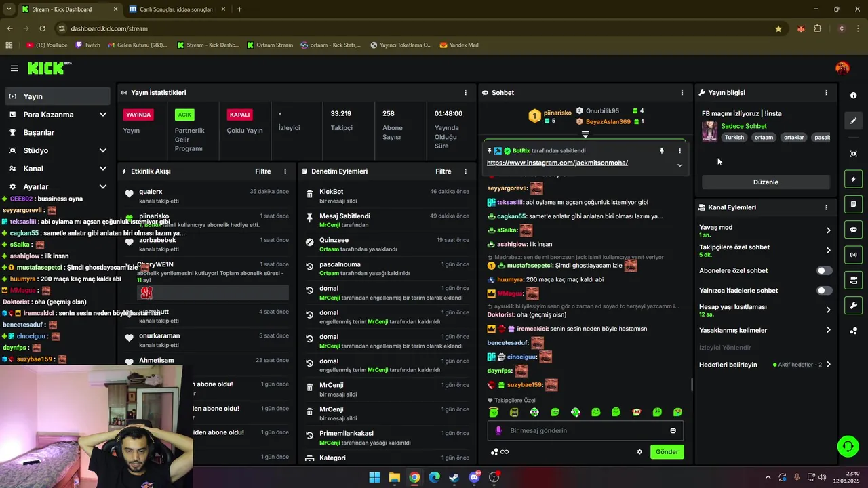Screen dimensions: 868x488
Task: Click the focus frame icon in right sidebar
Action: pos(854,154)
